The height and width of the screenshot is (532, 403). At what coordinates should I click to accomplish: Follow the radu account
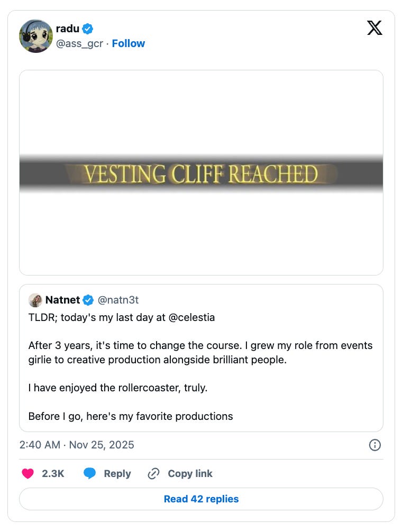129,43
